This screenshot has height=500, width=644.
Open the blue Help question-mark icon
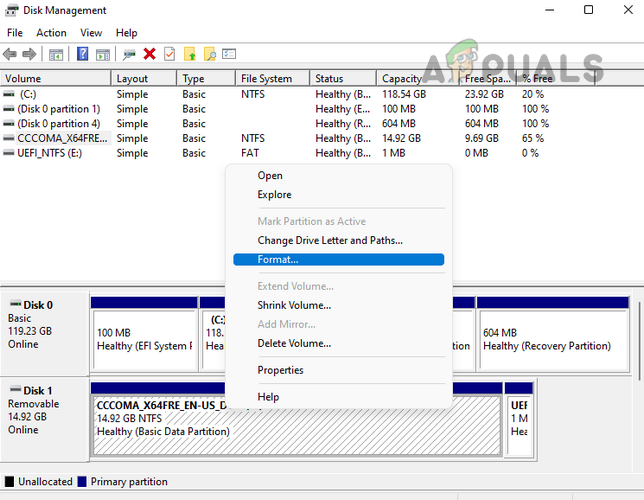tap(83, 54)
